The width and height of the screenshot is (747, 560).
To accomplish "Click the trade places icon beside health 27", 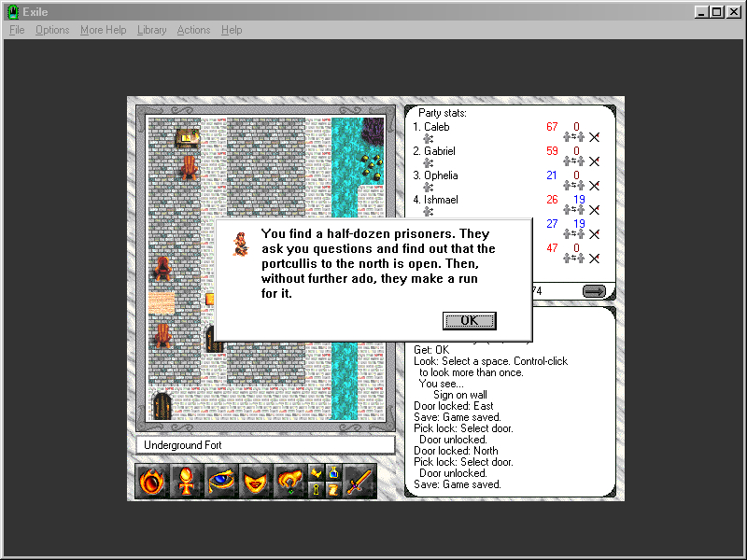I will (573, 234).
